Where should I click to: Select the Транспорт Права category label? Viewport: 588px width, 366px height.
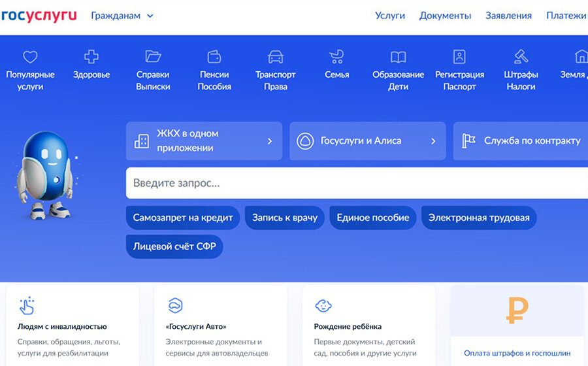pyautogui.click(x=276, y=80)
